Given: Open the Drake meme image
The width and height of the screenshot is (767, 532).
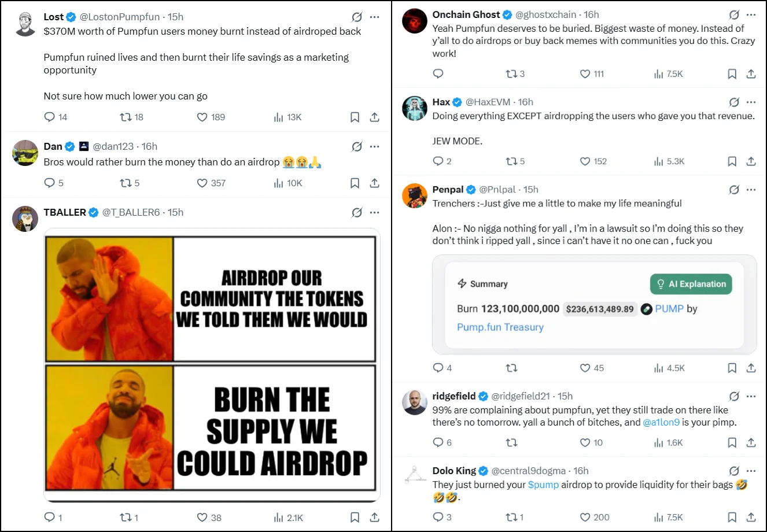Looking at the screenshot, I should tap(212, 365).
